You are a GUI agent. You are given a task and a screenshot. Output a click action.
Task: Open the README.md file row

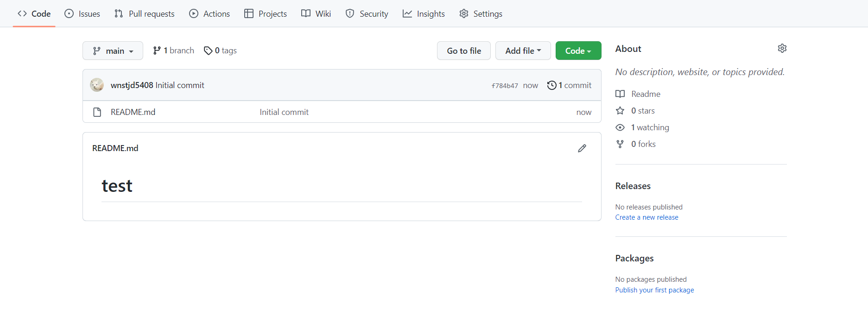(x=342, y=112)
